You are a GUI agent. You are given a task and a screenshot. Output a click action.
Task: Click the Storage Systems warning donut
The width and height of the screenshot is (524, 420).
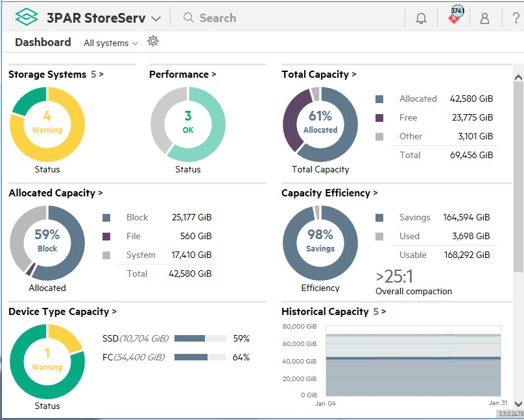click(47, 122)
